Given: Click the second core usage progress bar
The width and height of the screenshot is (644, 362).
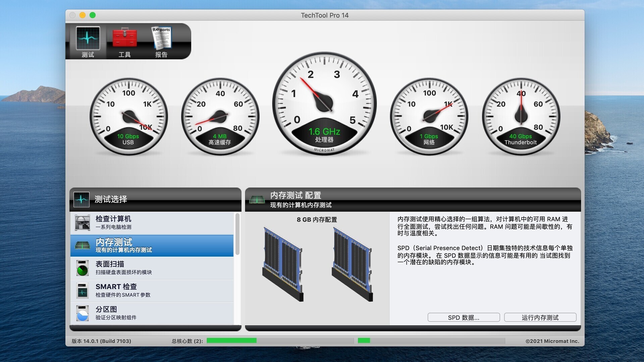Looking at the screenshot, I should [431, 341].
